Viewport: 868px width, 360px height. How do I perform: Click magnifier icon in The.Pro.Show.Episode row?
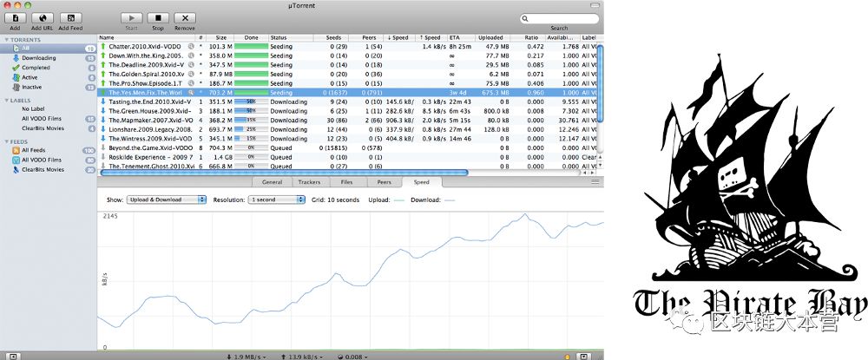point(191,83)
